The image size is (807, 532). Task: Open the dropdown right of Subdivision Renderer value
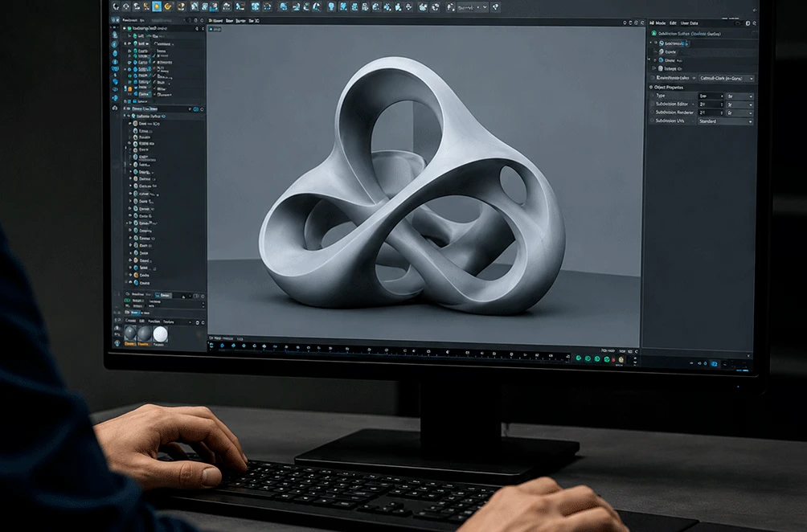(739, 113)
